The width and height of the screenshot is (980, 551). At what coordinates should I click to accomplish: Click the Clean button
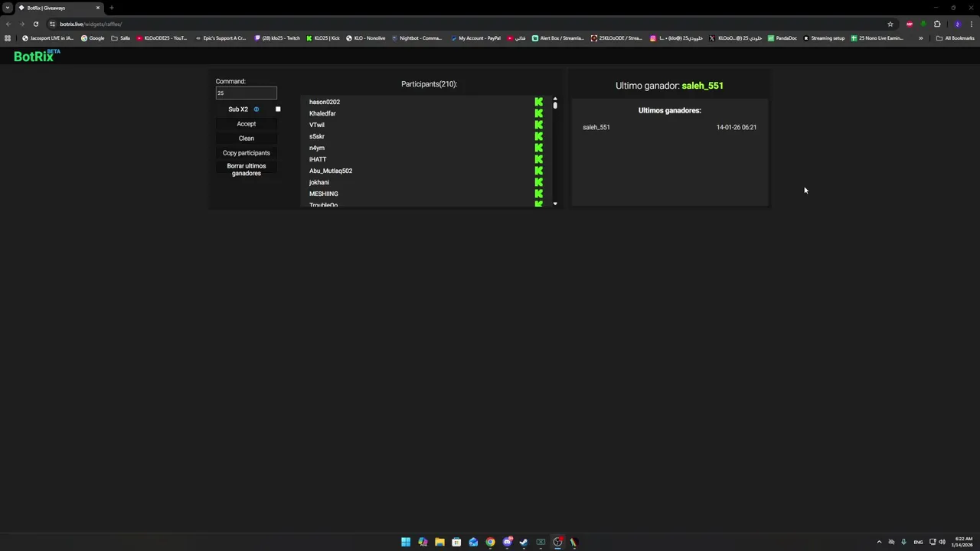pyautogui.click(x=246, y=139)
